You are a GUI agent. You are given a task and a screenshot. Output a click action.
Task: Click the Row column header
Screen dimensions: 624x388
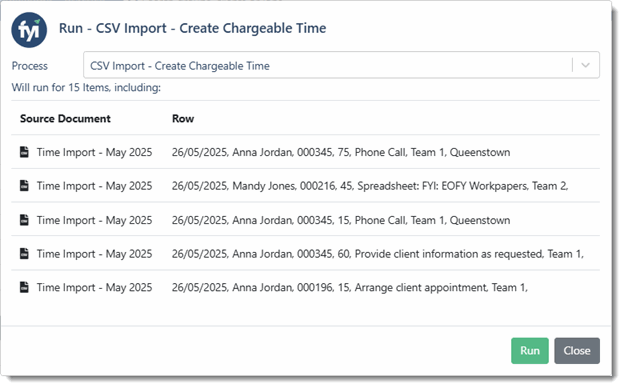(183, 119)
